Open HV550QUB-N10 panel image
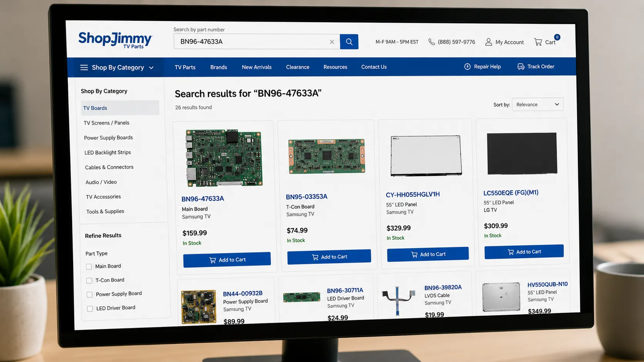 pyautogui.click(x=501, y=297)
